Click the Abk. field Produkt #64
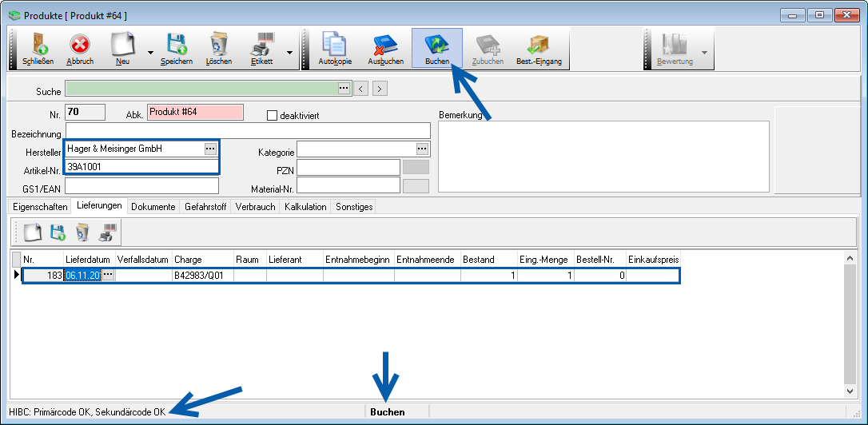868x425 pixels. [x=195, y=113]
